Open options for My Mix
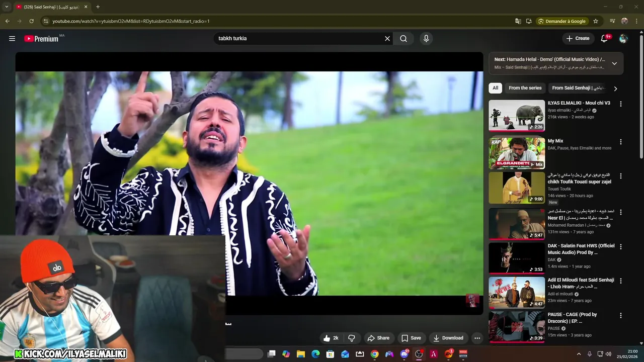 pos(620,142)
